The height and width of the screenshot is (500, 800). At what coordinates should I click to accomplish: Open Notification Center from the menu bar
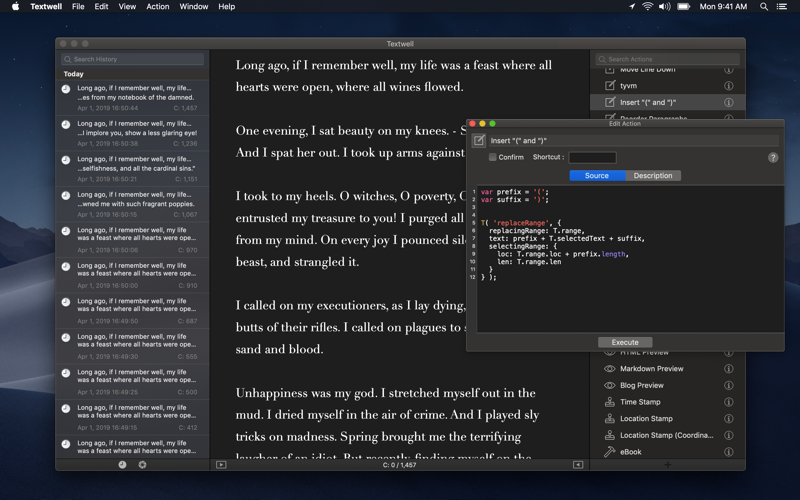(x=782, y=7)
